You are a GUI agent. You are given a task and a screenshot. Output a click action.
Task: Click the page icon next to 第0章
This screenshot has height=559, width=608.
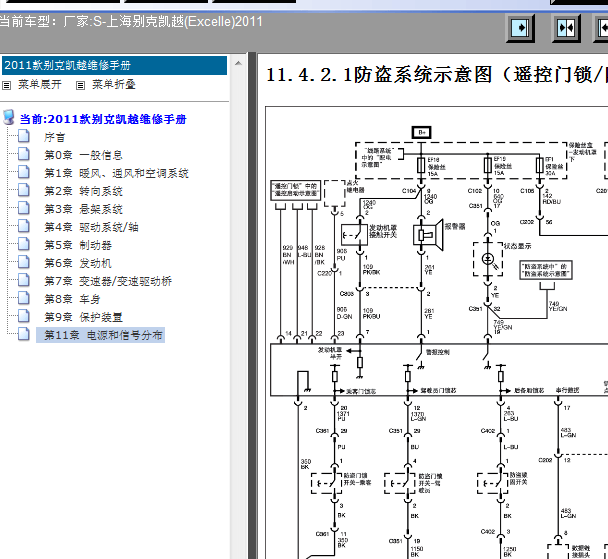point(24,154)
